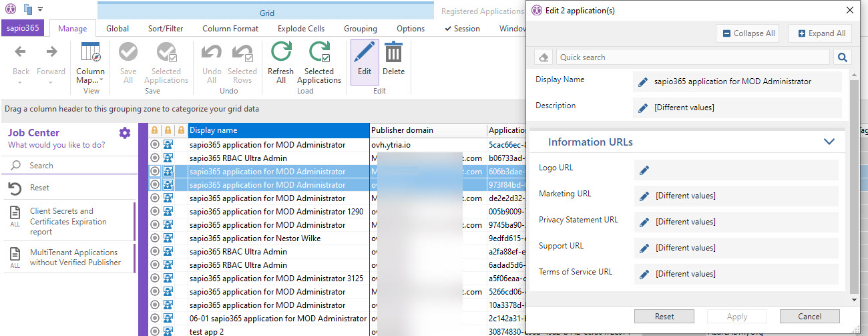Edit the Marketing URL via pencil icon
The width and height of the screenshot is (868, 336).
point(644,196)
